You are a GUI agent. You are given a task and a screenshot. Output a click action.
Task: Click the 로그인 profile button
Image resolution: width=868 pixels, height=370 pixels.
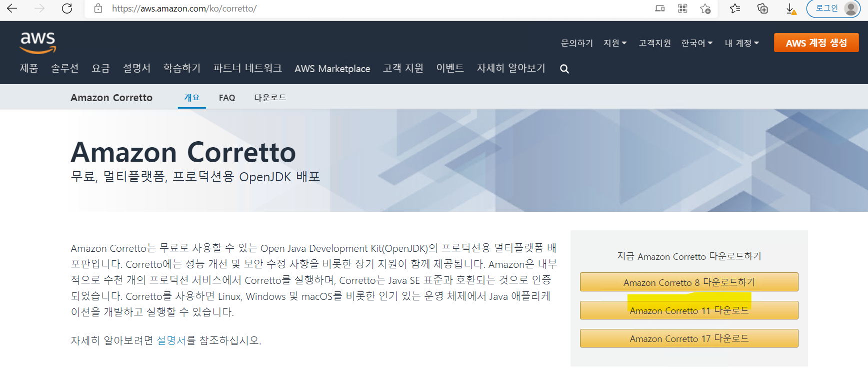(833, 9)
